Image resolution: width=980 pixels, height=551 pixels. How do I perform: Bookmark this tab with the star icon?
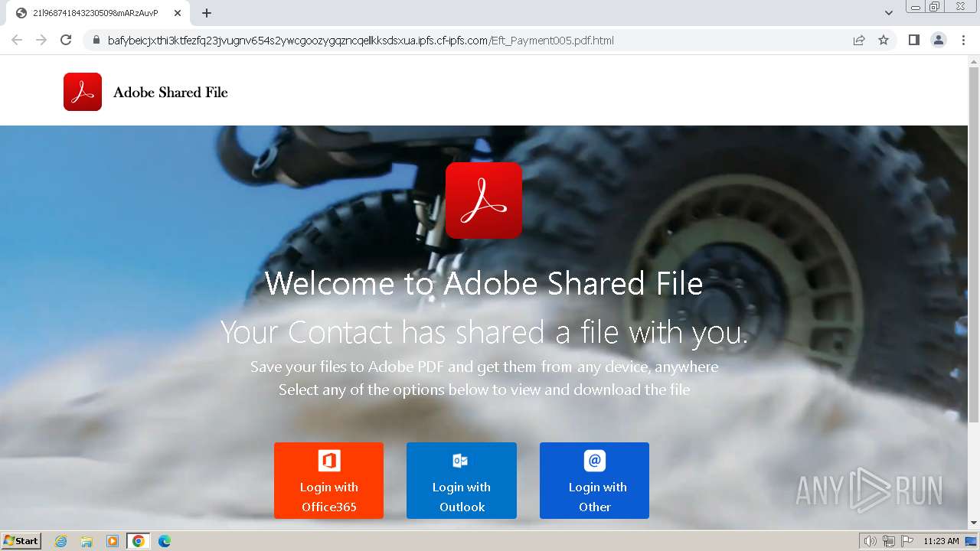pyautogui.click(x=884, y=40)
